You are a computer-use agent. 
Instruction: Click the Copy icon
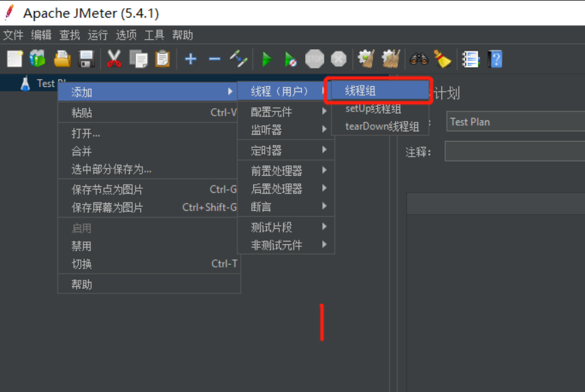138,59
